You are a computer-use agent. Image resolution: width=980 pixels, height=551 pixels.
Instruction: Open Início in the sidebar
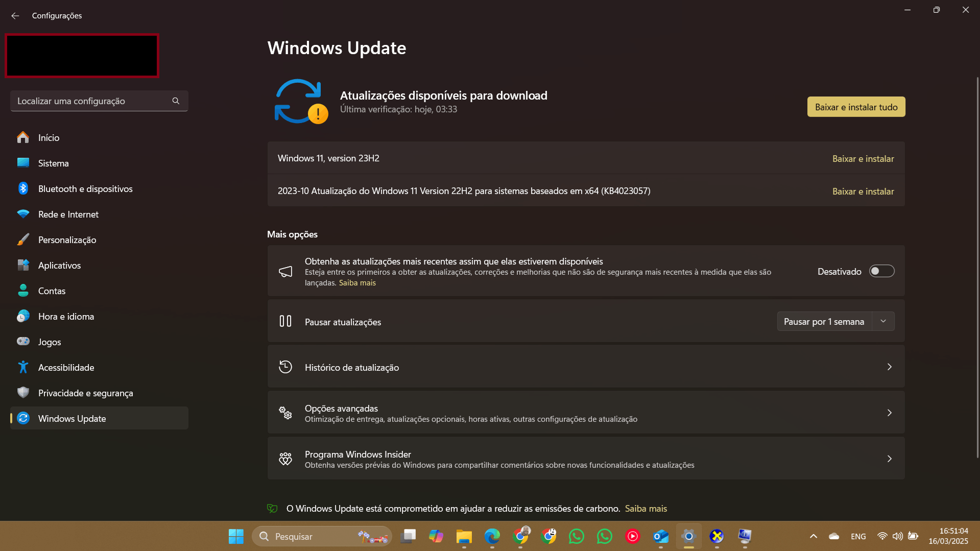coord(99,138)
